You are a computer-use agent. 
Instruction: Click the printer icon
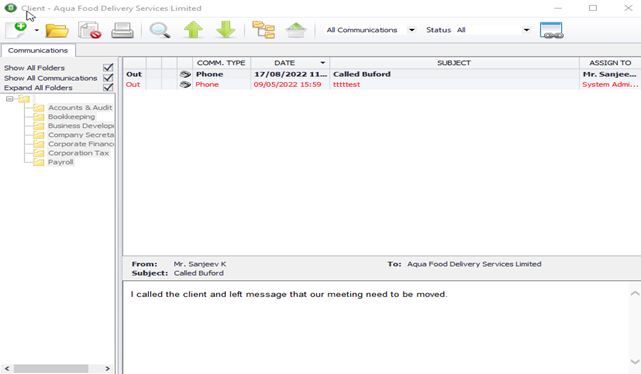122,30
